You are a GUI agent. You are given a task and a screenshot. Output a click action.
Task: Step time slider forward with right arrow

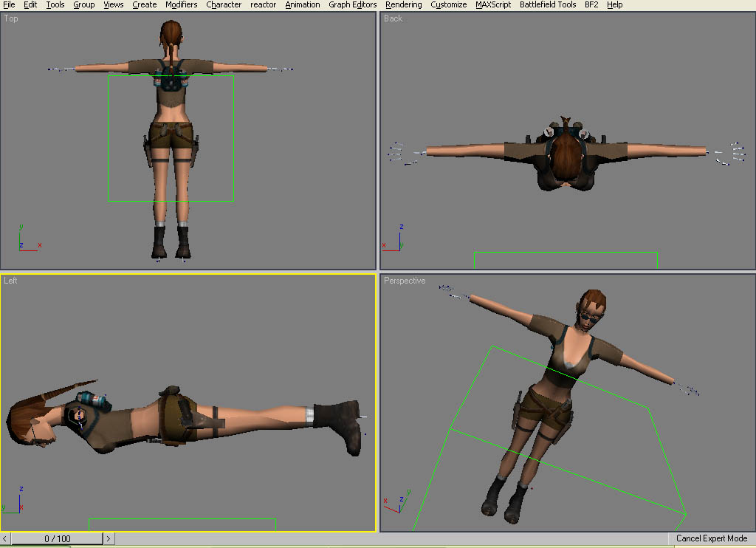click(x=109, y=538)
